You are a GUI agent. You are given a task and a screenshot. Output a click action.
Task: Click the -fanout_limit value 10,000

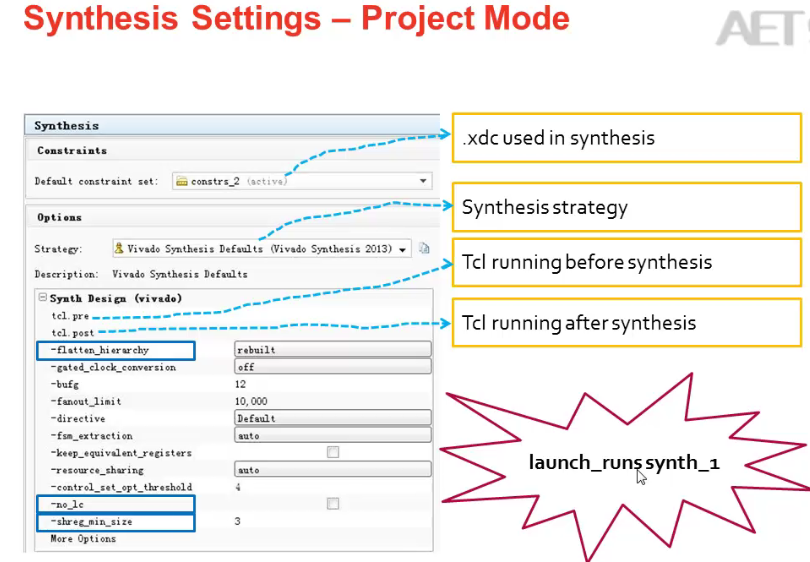click(251, 401)
